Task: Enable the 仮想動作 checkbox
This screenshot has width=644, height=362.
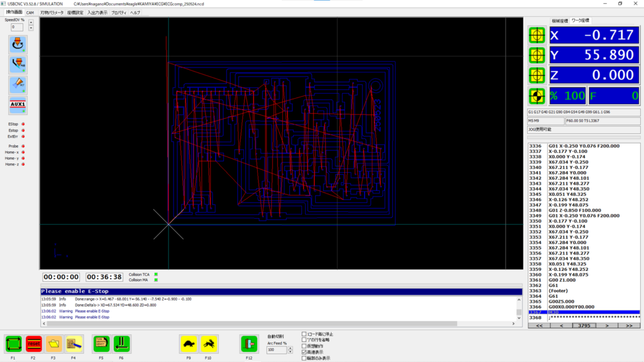Action: click(x=305, y=346)
